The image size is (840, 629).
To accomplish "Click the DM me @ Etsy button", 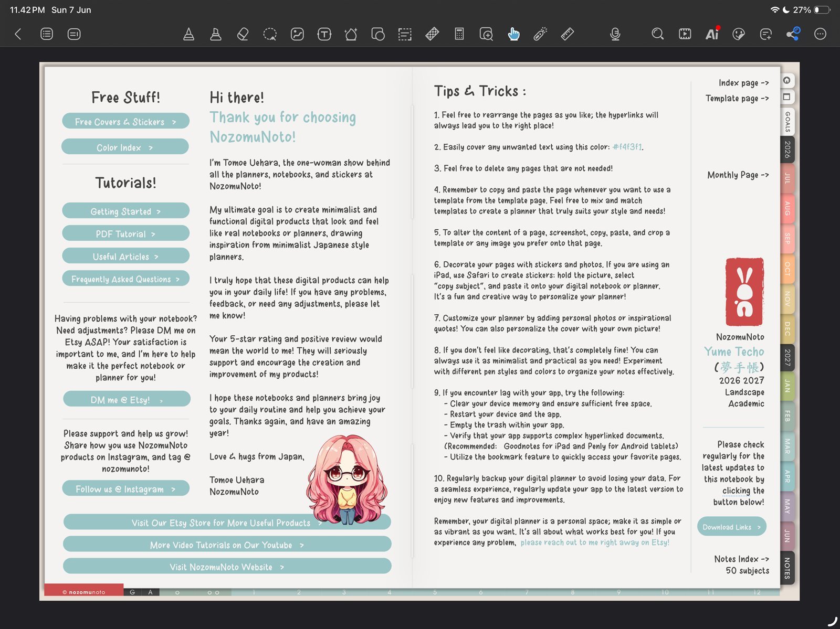I will 127,399.
